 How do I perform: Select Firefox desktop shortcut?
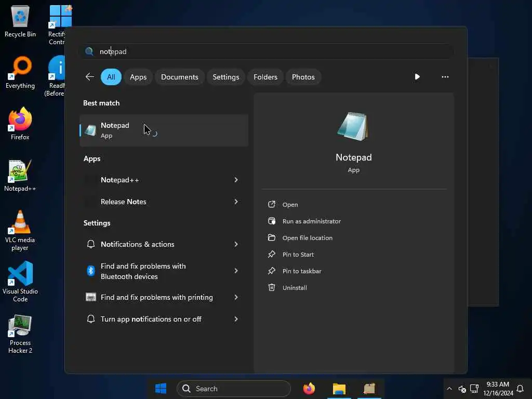click(20, 124)
